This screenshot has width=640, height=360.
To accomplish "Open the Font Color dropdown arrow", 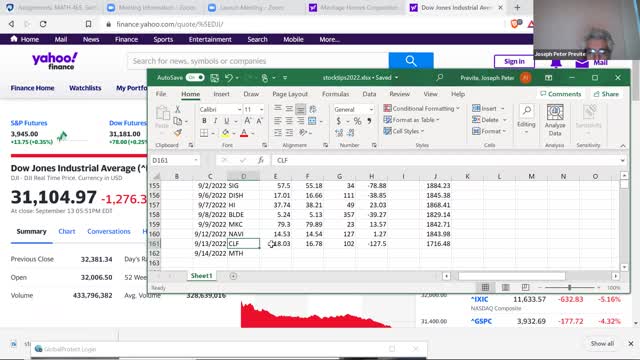I will pyautogui.click(x=253, y=133).
